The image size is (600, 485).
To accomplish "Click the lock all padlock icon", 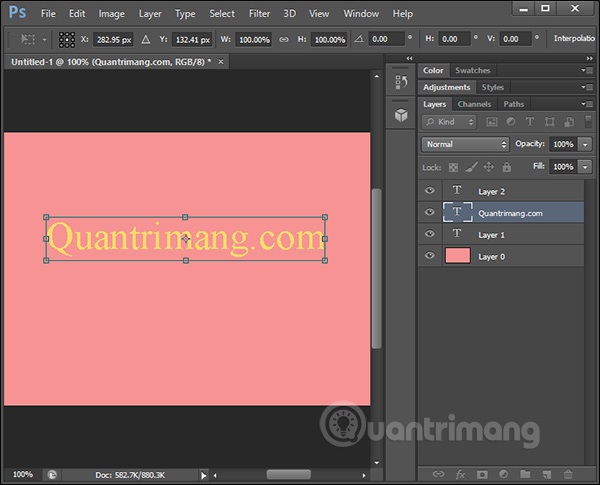I will click(506, 167).
